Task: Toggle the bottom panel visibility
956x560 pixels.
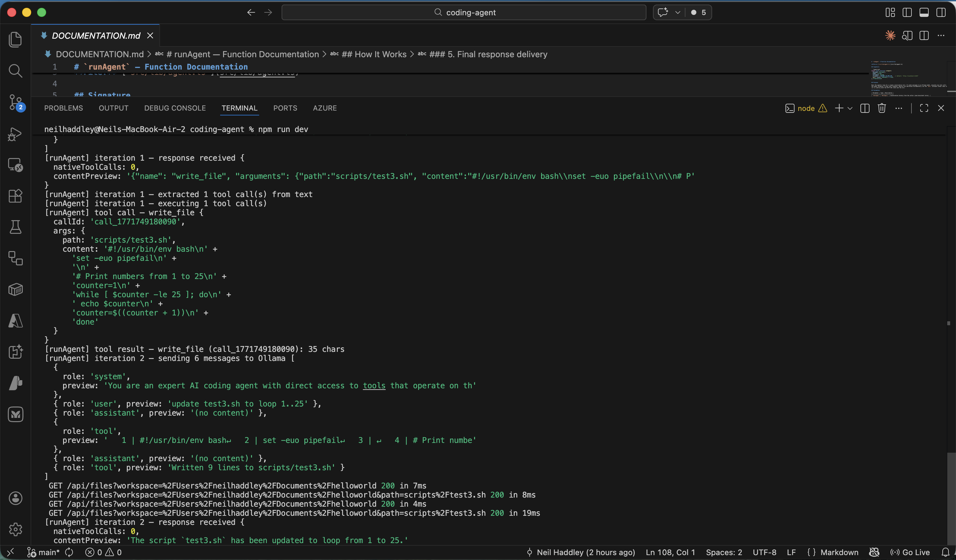Action: click(924, 12)
